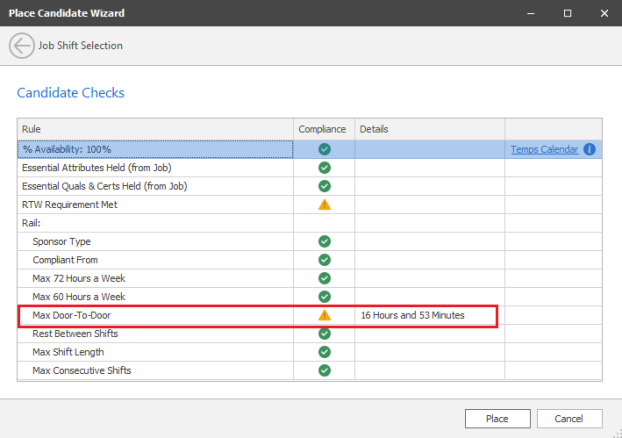The height and width of the screenshot is (438, 622).
Task: Click the Candidate Checks heading
Action: [x=71, y=93]
